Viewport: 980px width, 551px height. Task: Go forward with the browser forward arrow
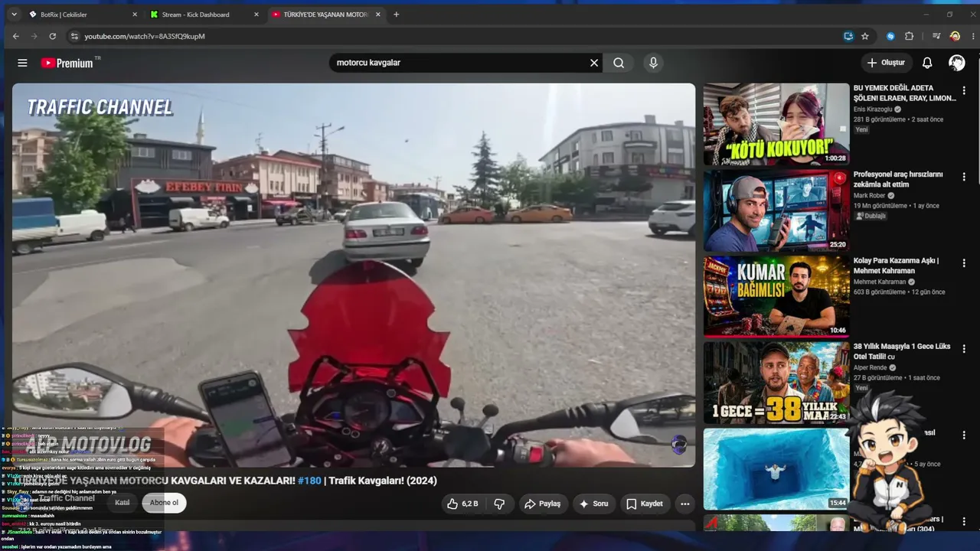(34, 36)
